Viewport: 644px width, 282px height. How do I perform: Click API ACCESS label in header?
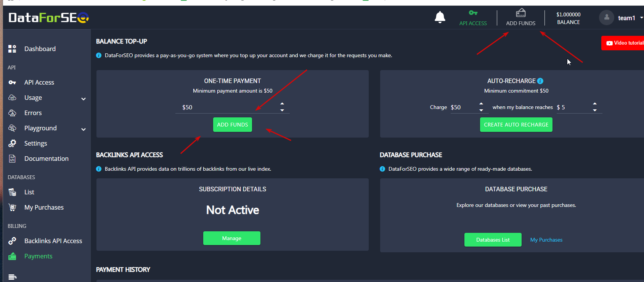(473, 23)
